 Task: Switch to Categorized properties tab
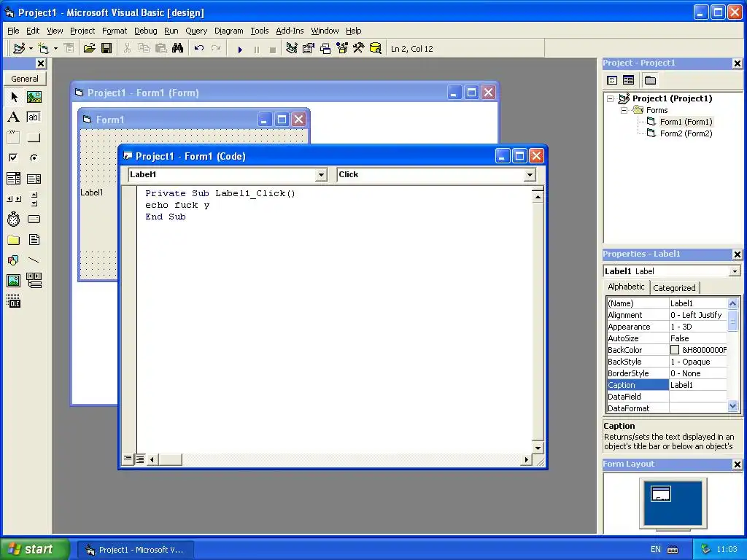[674, 288]
